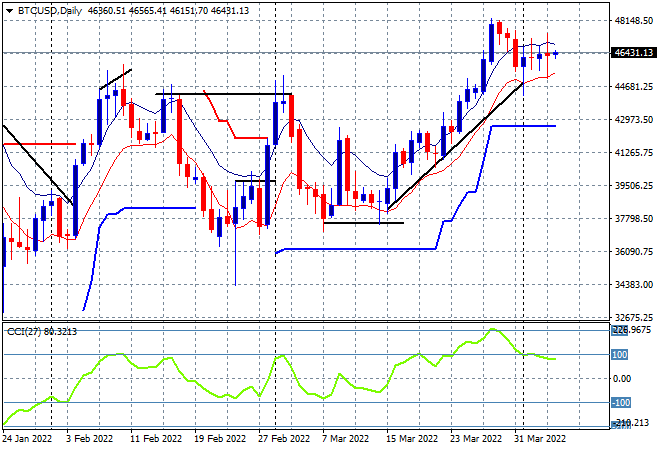Click the current price label 46431.13

633,53
